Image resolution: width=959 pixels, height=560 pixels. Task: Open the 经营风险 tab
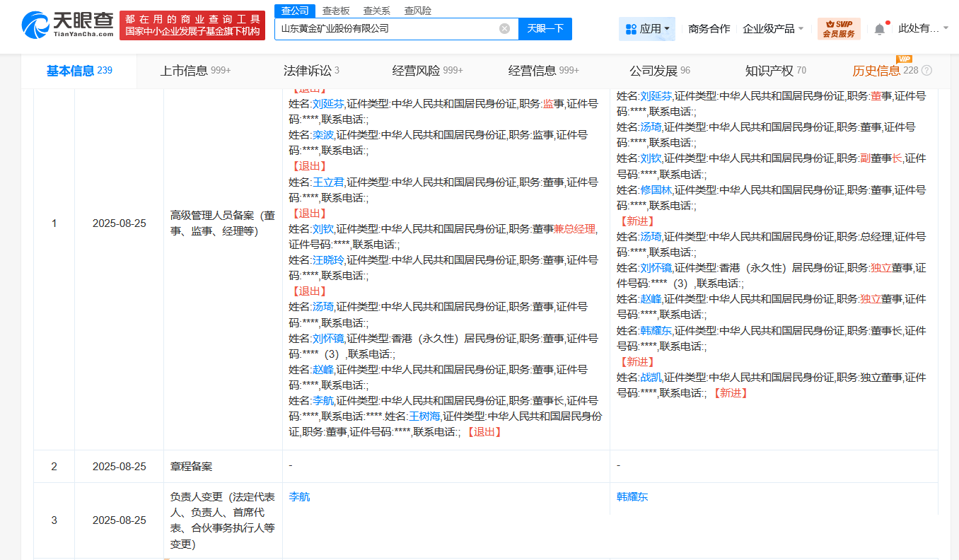(x=417, y=71)
